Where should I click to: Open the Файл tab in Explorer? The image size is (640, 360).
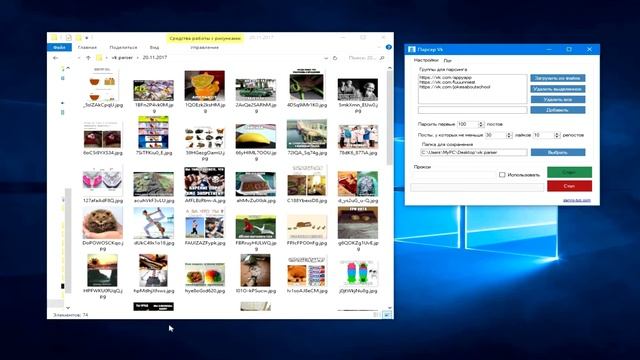pyautogui.click(x=59, y=47)
